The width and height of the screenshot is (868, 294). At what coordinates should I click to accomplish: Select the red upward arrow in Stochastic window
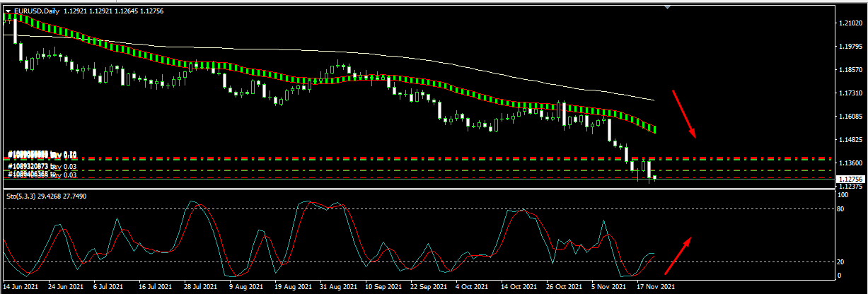(x=678, y=255)
